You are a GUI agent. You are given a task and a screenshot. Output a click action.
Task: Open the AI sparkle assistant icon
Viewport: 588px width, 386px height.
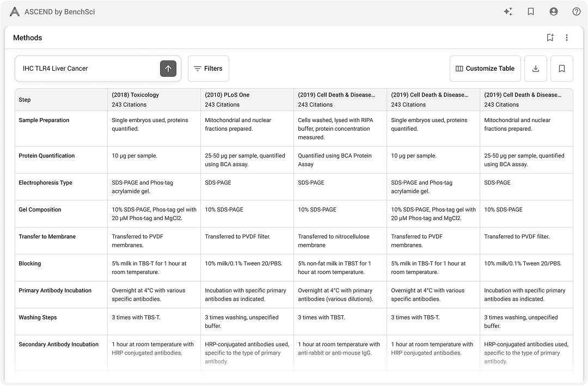[x=508, y=11]
